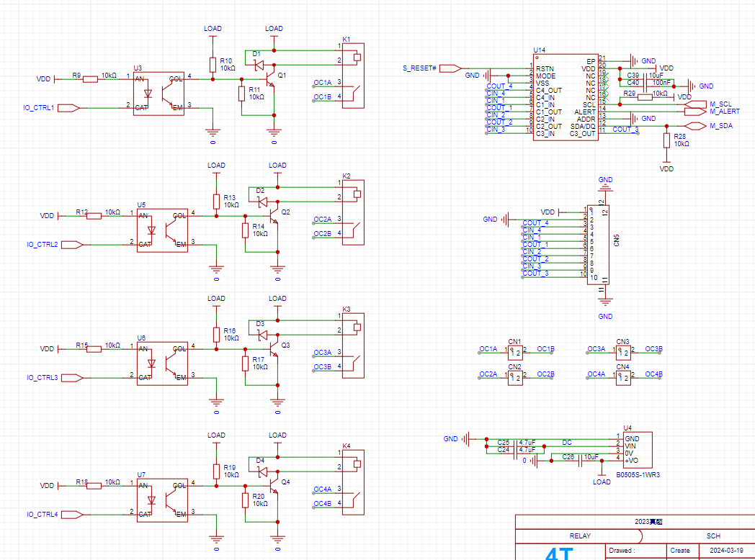Select M_SDA net port
Viewport: 755px width, 560px height.
(695, 126)
